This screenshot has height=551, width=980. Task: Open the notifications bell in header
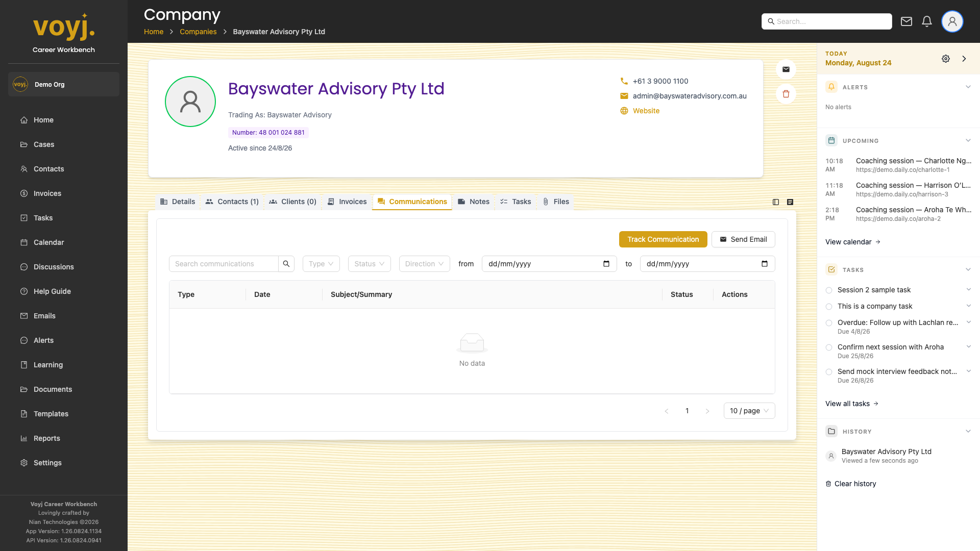click(x=927, y=21)
